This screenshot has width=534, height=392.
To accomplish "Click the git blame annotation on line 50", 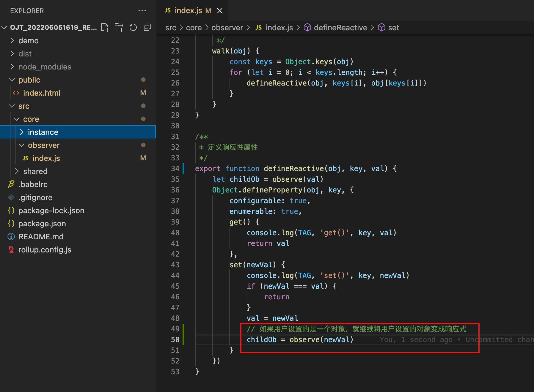I will point(457,340).
